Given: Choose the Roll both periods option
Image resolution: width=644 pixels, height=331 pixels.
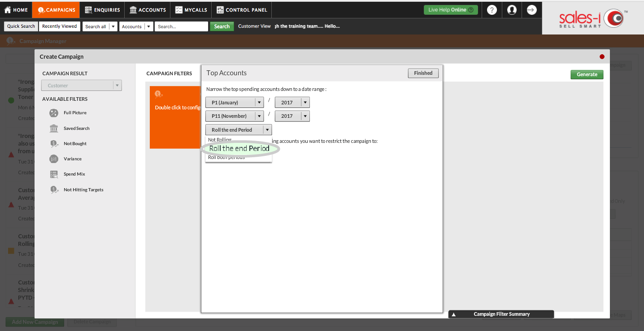Looking at the screenshot, I should (226, 158).
